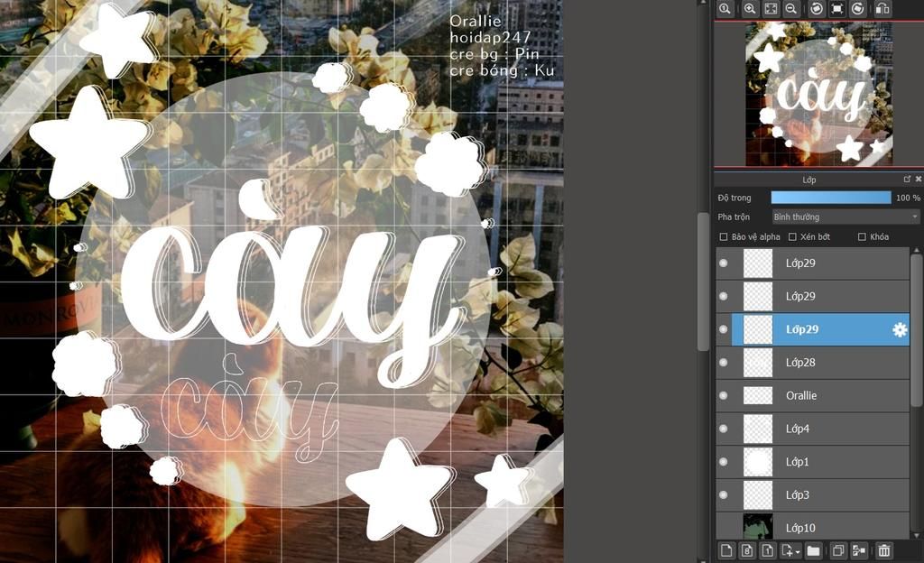Toggle visibility of highlighted Lớp29 layer
924x563 pixels.
click(x=724, y=329)
